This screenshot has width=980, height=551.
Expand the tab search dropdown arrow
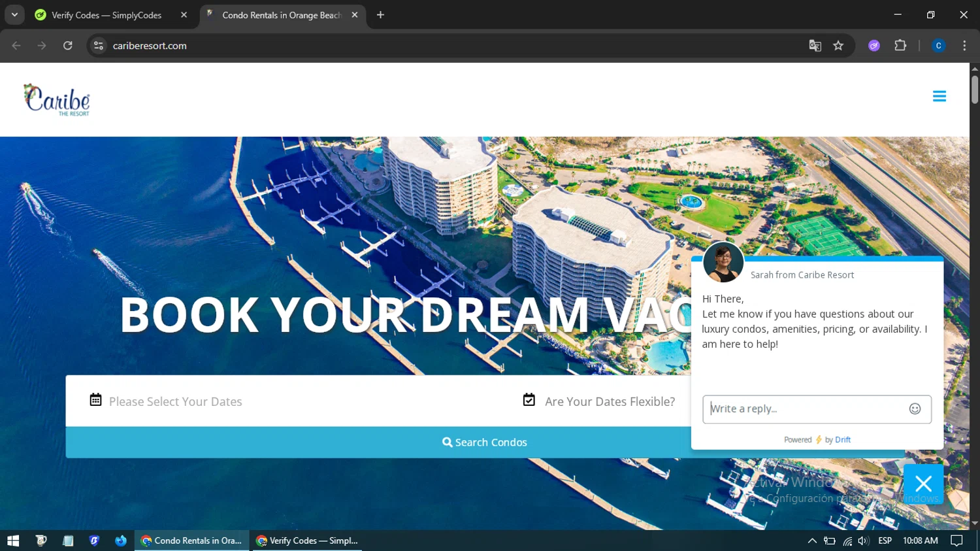[14, 15]
